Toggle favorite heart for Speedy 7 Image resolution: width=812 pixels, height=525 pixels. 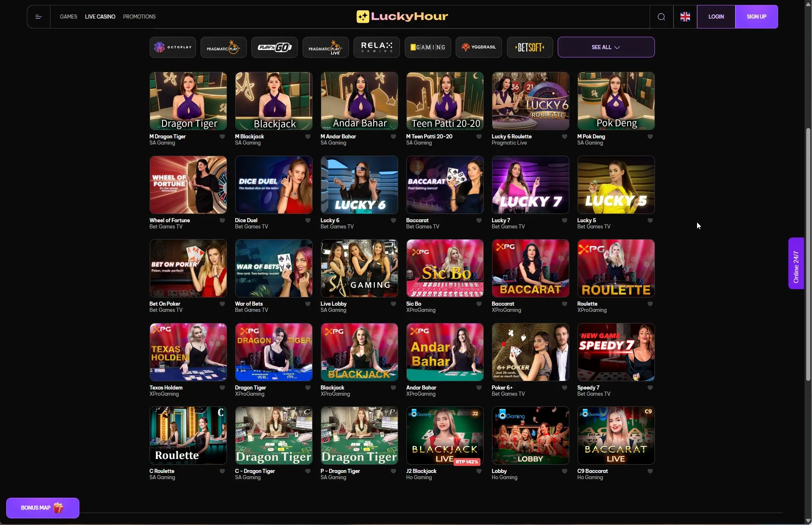click(650, 388)
